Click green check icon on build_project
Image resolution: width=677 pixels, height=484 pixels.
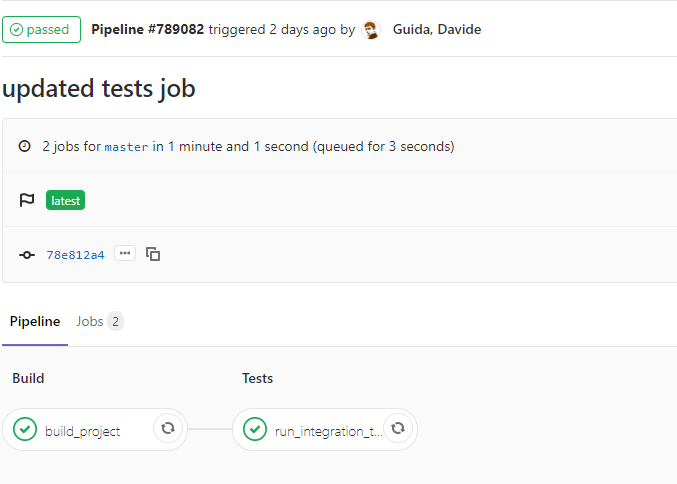tap(25, 430)
